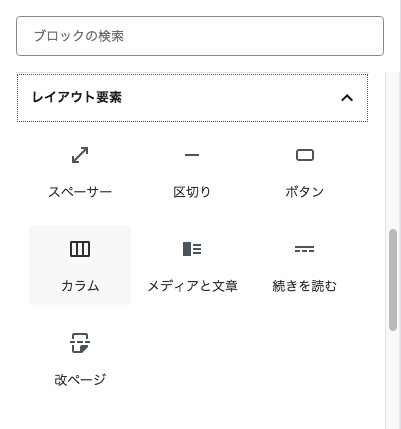Click the メディアと文章 text label

pyautogui.click(x=192, y=286)
